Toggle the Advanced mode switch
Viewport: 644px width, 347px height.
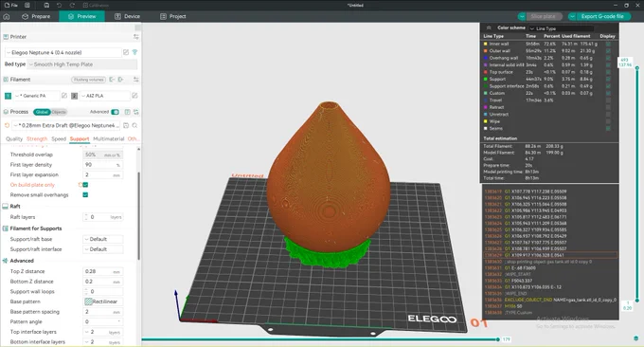click(115, 112)
